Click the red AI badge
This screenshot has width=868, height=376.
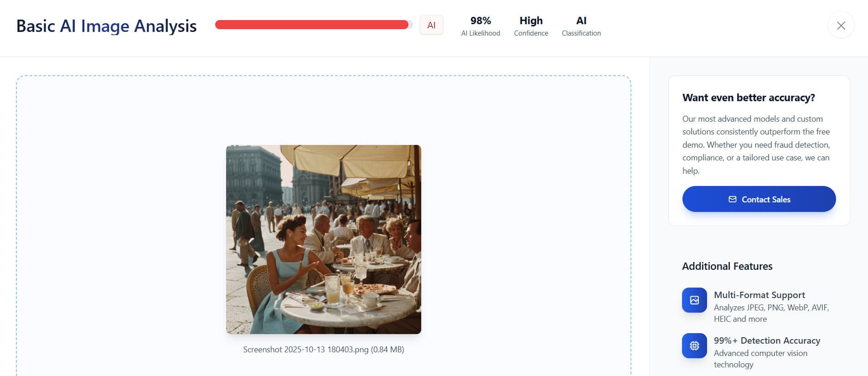[x=431, y=25]
